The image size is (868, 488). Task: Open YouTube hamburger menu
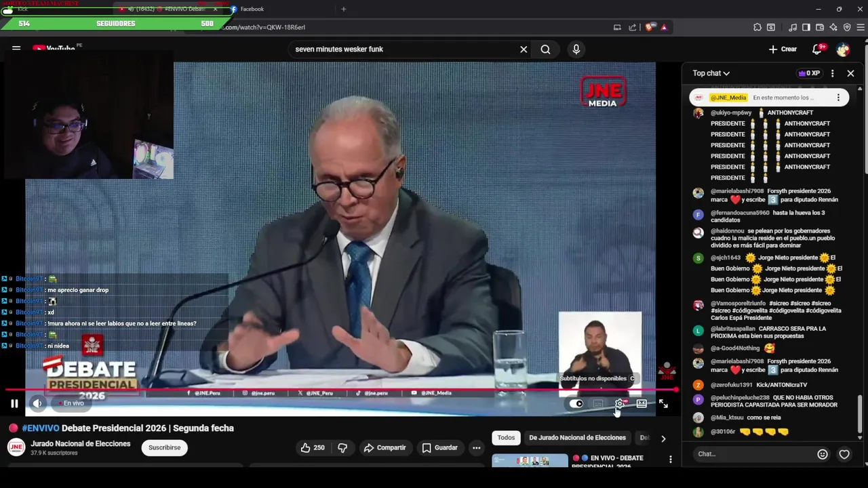16,49
